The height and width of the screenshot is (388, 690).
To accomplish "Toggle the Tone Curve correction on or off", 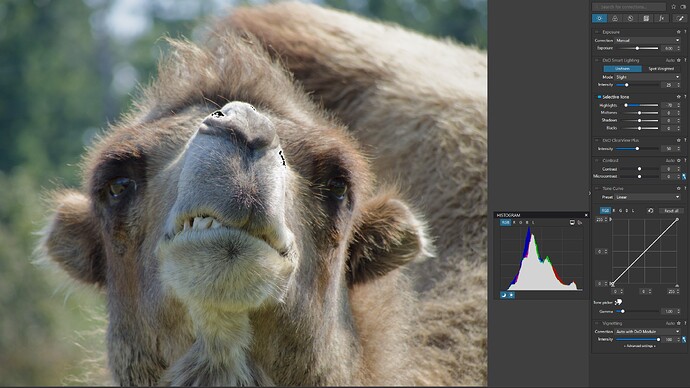I will (598, 188).
